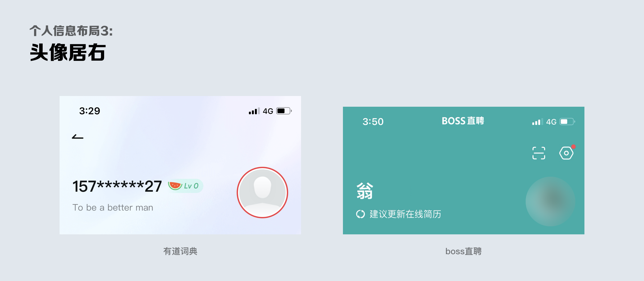Screen dimensions: 644x281
Task: Click the Youdao cellular signal bars
Action: point(254,111)
